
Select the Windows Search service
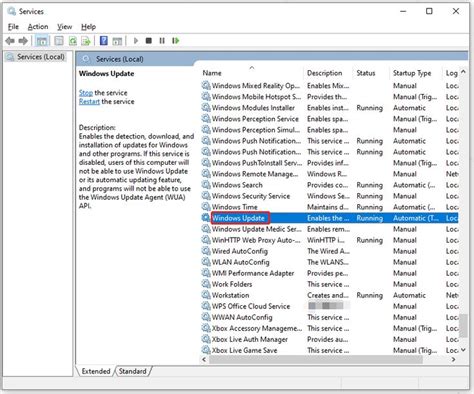[329, 185]
